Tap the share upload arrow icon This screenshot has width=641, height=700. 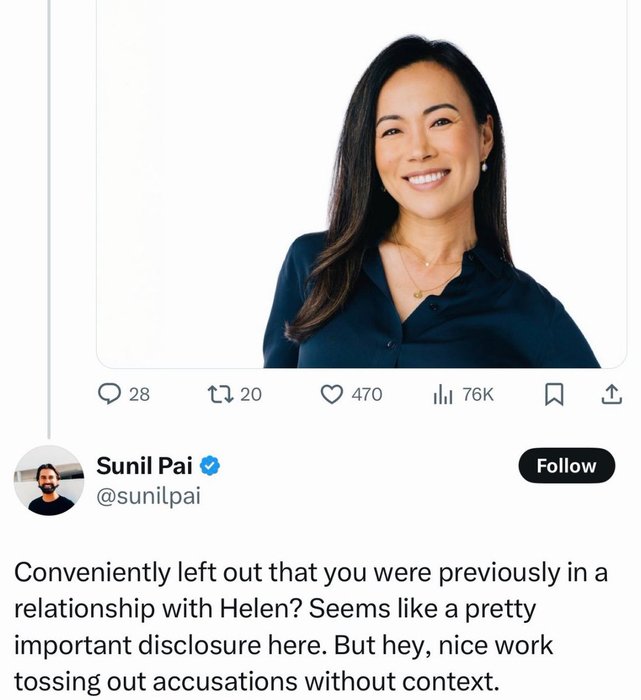[x=609, y=394]
